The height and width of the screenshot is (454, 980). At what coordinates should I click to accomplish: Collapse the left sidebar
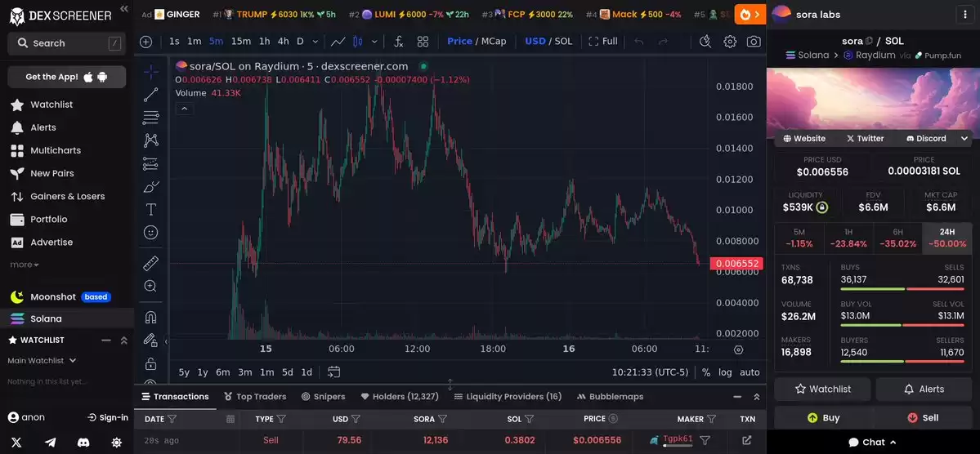[x=123, y=9]
